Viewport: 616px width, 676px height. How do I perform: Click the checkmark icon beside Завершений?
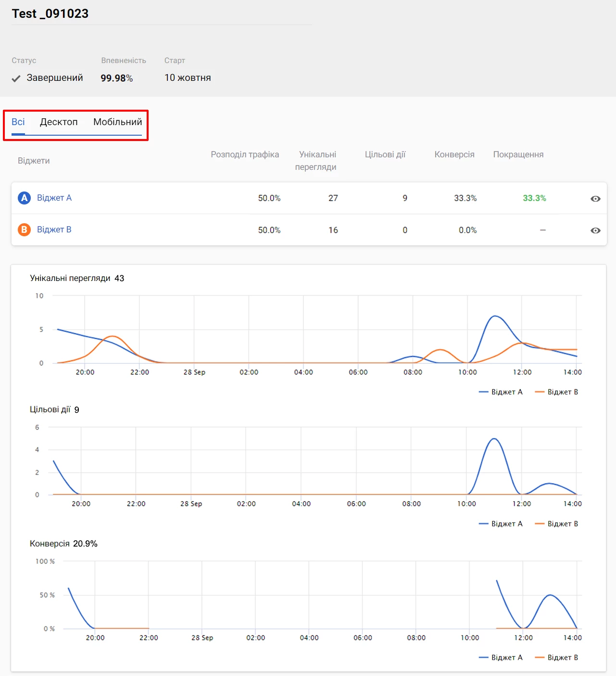tap(16, 78)
